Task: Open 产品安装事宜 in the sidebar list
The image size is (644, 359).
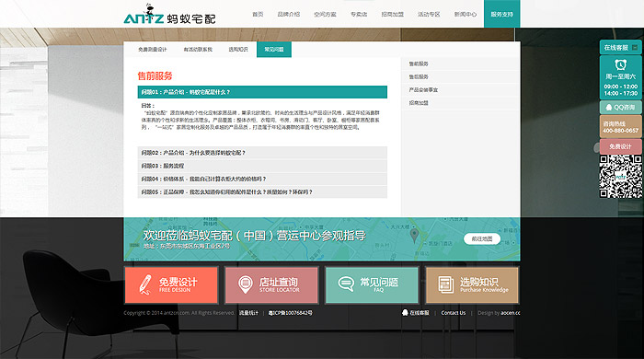Action: tap(423, 90)
